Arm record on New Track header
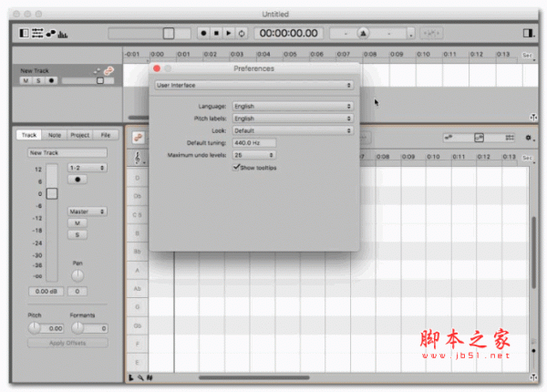Image resolution: width=547 pixels, height=392 pixels. [x=51, y=80]
